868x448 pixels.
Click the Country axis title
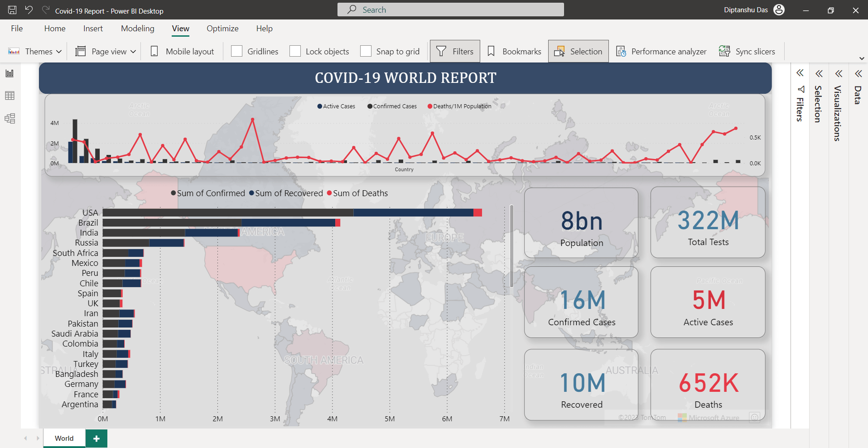[x=404, y=169]
